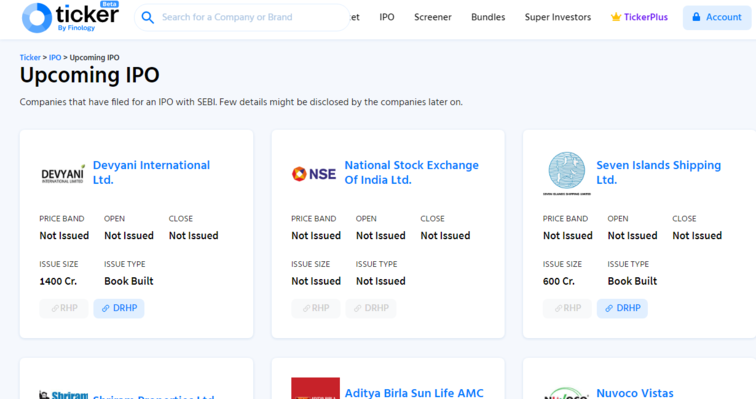The height and width of the screenshot is (399, 756).
Task: Select Book Built in Seven Islands card
Action: tap(632, 281)
